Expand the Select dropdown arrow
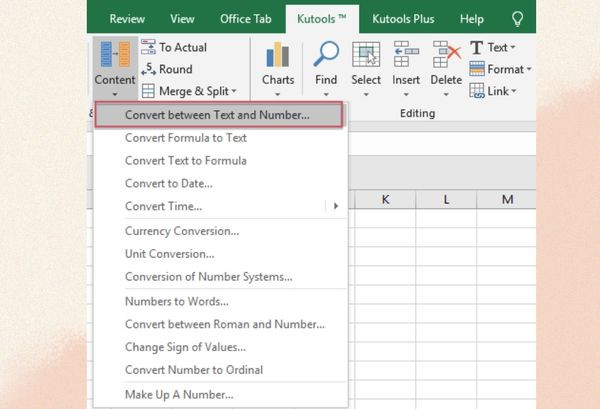 [366, 94]
